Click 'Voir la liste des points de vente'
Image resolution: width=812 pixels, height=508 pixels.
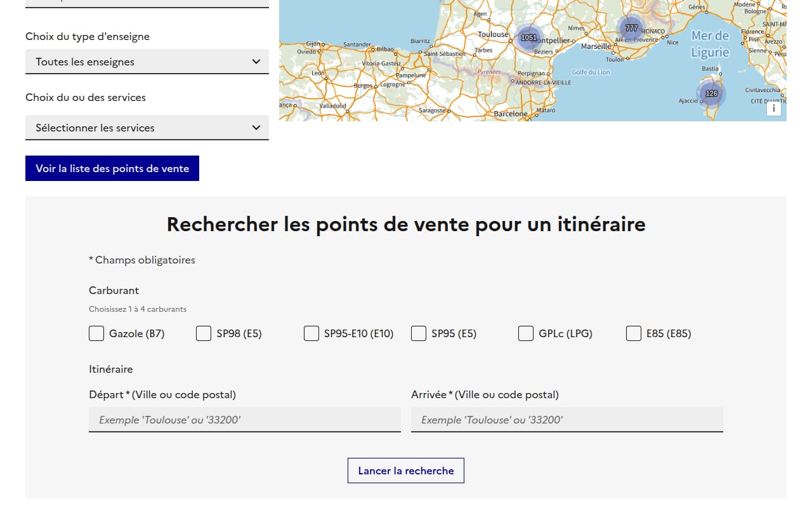click(x=112, y=168)
